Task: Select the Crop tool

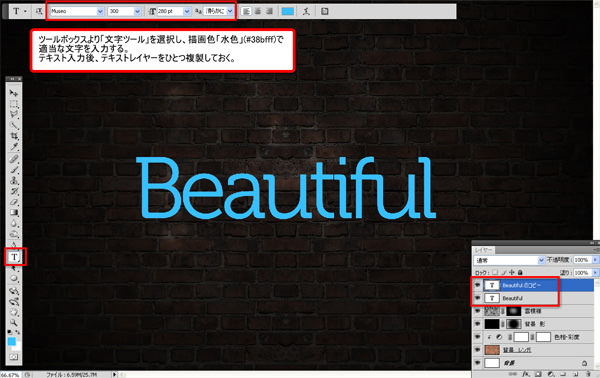Action: 14,136
